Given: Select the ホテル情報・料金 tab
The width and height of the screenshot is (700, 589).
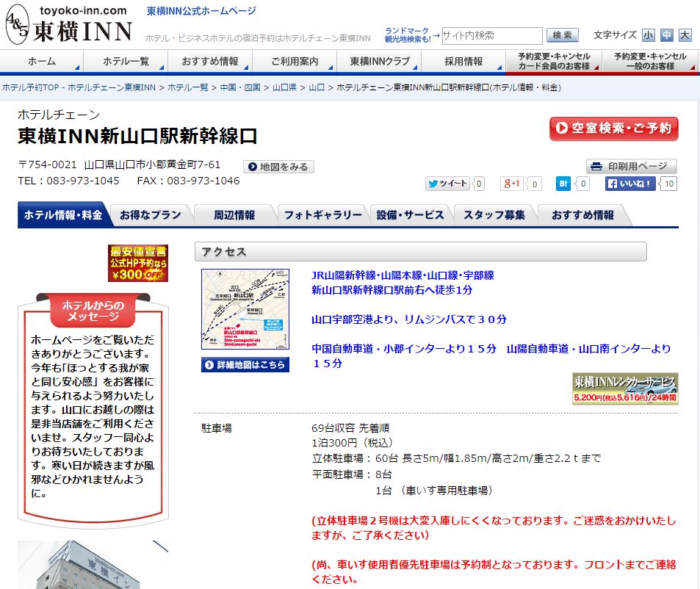Looking at the screenshot, I should coord(63,214).
